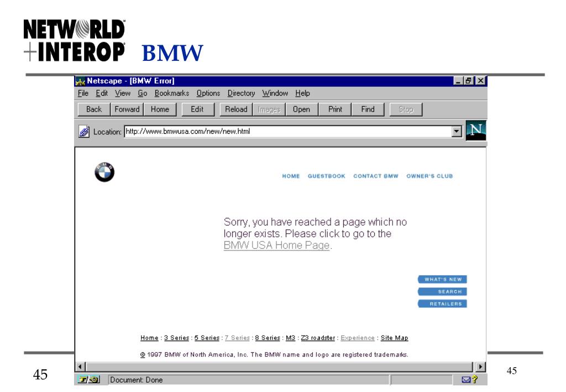Click the Reload toolbar button
Image resolution: width=566 pixels, height=392 pixels.
236,109
